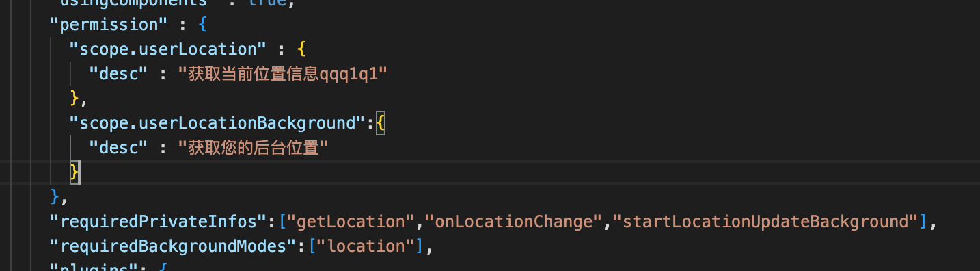
Task: Click the highlighted opening brace after userLocationBackground
Action: [x=381, y=123]
